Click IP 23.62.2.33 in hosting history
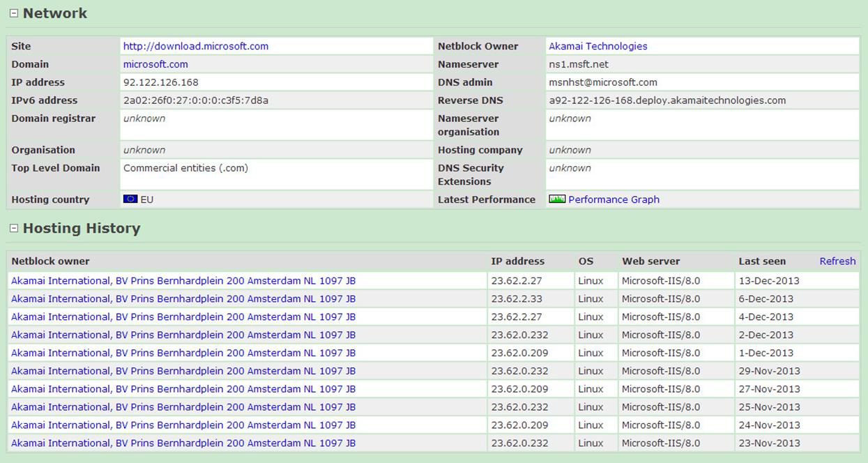This screenshot has width=868, height=463. pyautogui.click(x=517, y=298)
